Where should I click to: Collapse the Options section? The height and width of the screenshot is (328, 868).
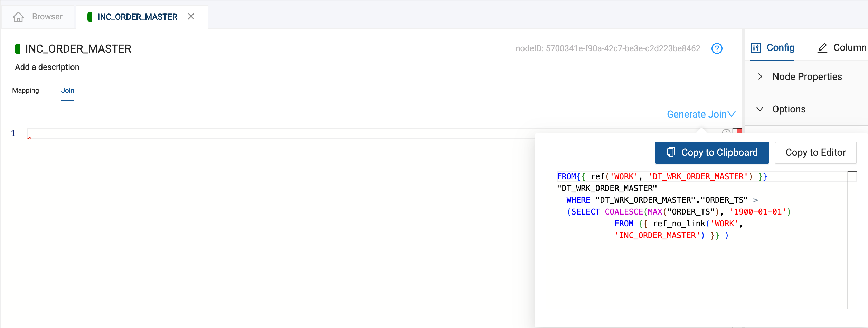point(760,109)
